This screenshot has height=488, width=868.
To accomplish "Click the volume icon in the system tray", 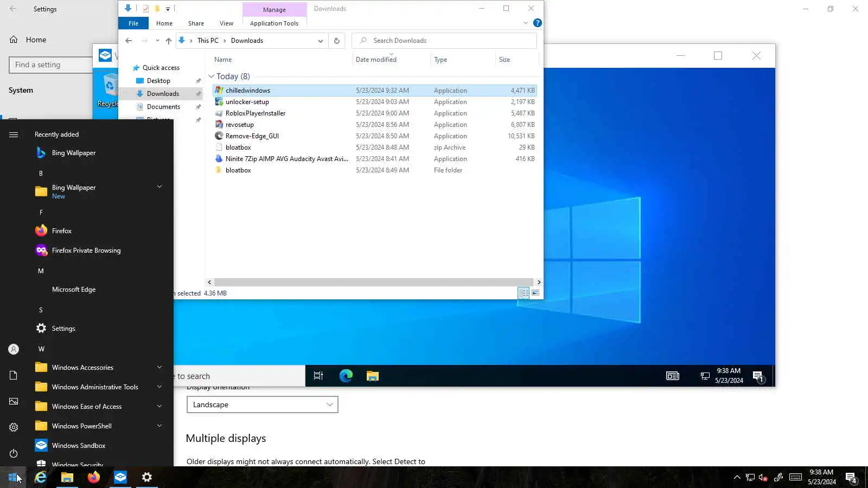I will point(763,477).
